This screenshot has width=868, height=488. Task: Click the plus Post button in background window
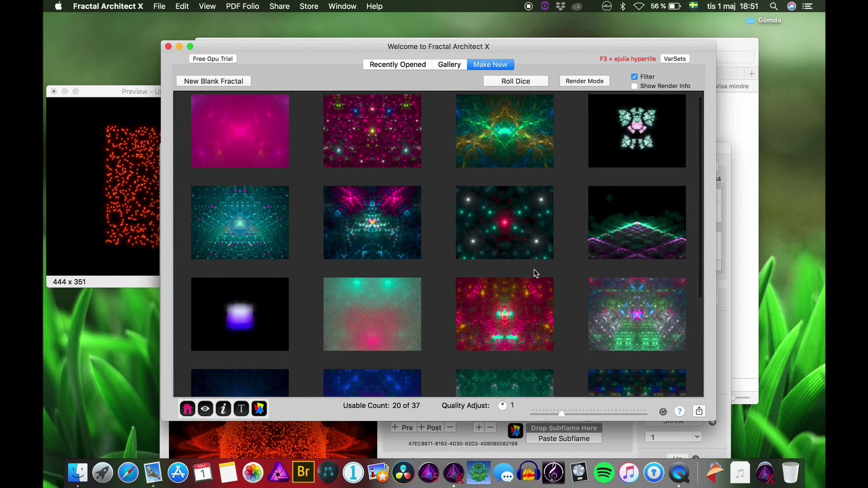[x=430, y=427]
